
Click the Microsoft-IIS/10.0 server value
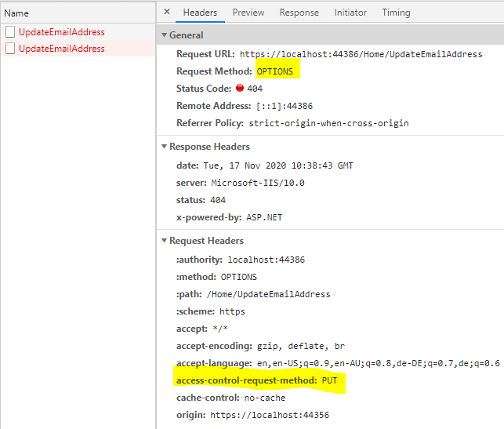click(258, 183)
